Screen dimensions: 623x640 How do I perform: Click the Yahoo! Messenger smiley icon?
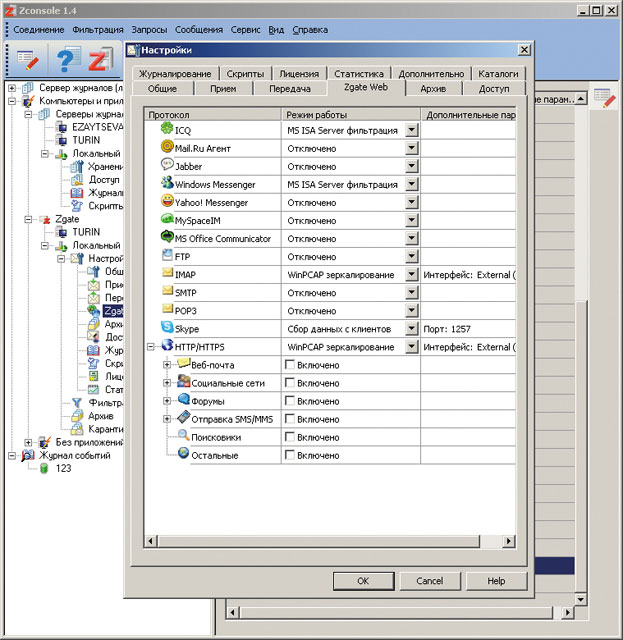167,200
